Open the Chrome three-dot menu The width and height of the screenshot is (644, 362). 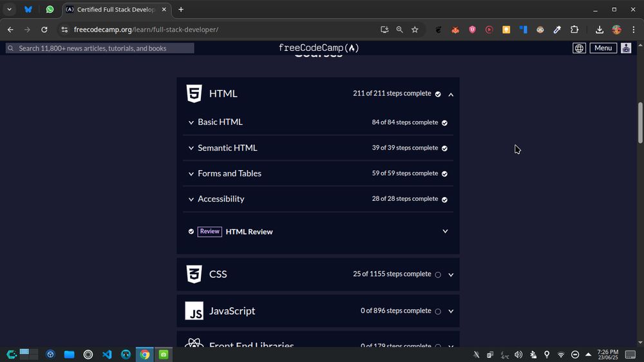pyautogui.click(x=633, y=30)
